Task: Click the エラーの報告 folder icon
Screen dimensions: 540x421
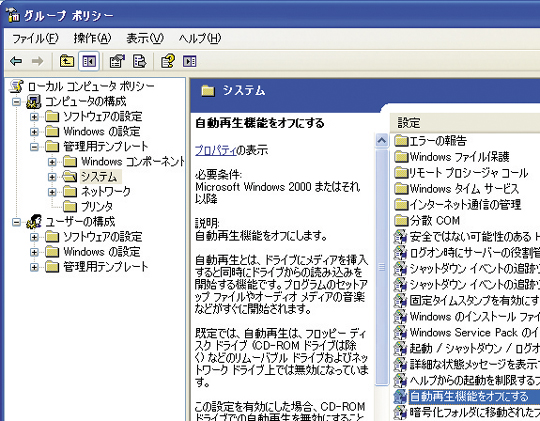Action: [401, 141]
